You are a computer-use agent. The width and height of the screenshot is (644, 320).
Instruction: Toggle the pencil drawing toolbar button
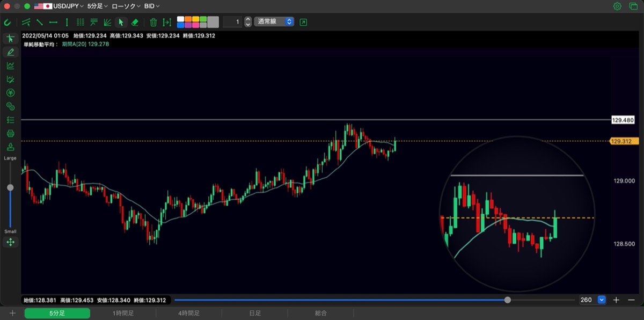10,52
